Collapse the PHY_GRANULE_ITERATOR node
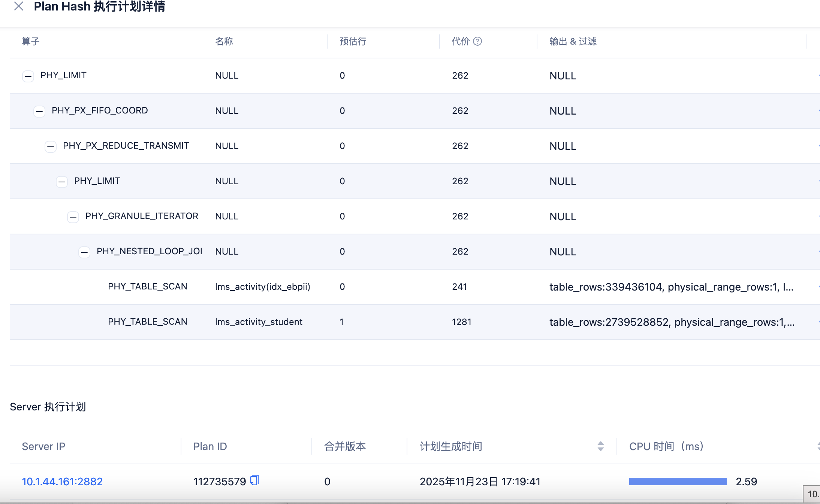 click(x=73, y=217)
